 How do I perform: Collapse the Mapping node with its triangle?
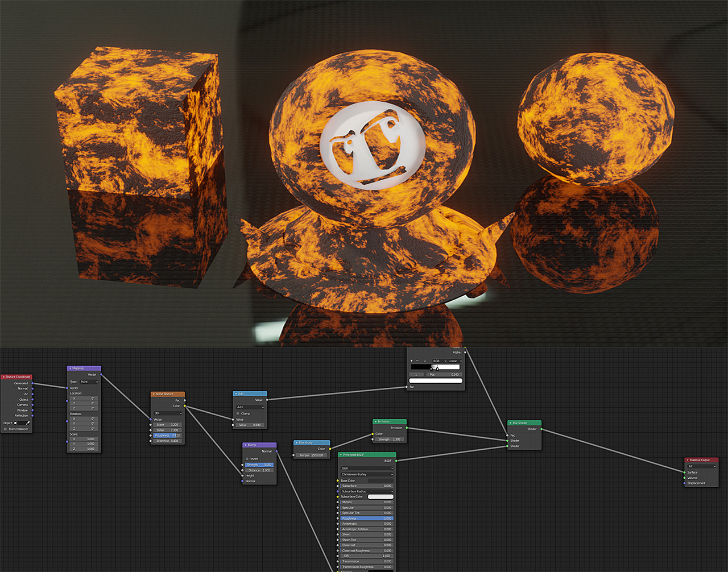[70, 368]
